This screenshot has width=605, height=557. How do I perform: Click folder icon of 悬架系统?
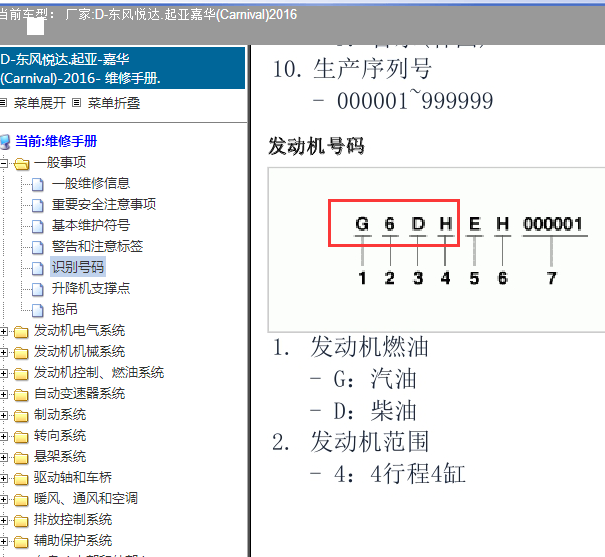click(21, 457)
